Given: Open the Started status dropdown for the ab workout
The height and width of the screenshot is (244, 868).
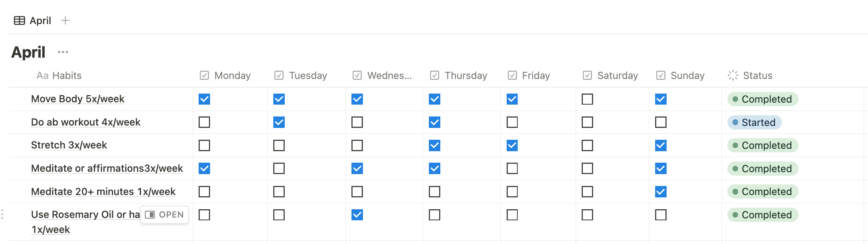Looking at the screenshot, I should coord(754,122).
